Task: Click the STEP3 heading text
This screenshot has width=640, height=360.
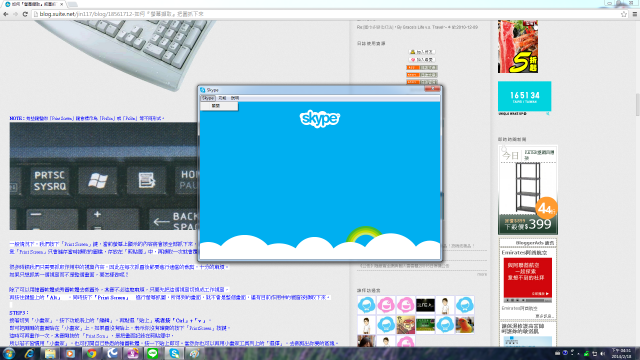Action: tap(19, 313)
